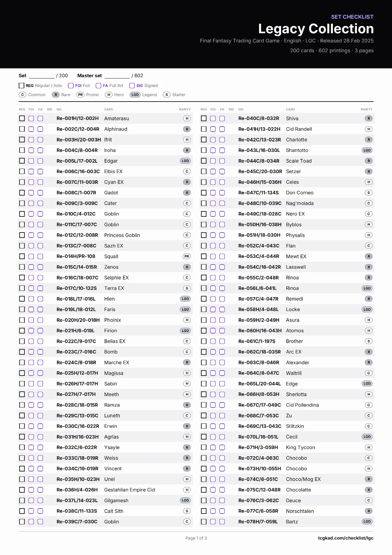392x555 pixels.
Task: Click card number Re-047C/11-134S
Action: [x=259, y=193]
